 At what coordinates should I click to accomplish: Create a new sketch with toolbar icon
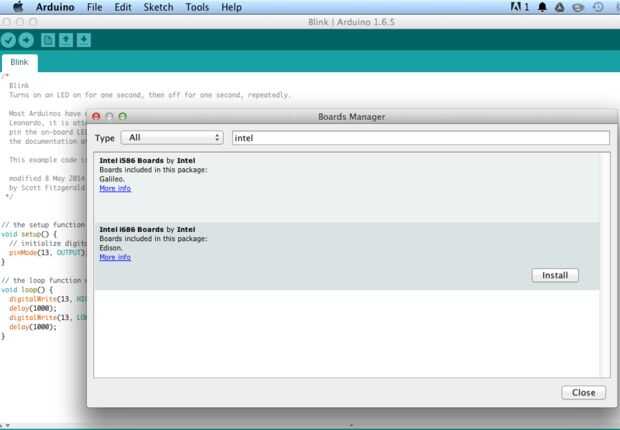48,40
